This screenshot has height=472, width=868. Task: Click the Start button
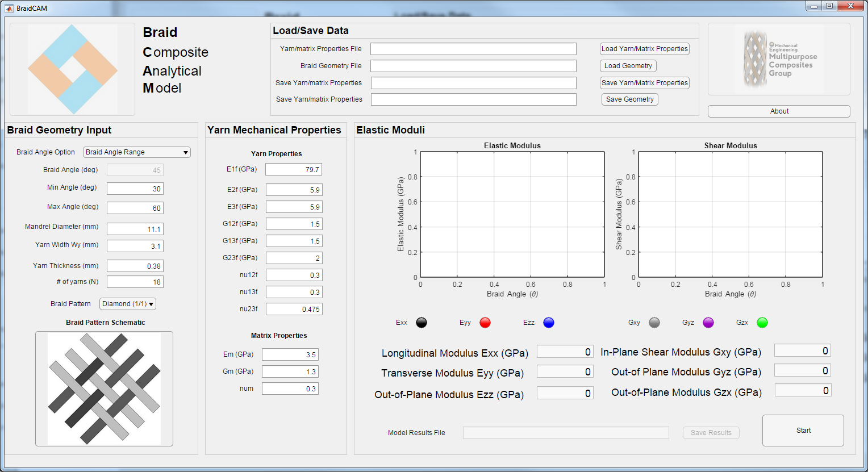[x=803, y=431]
